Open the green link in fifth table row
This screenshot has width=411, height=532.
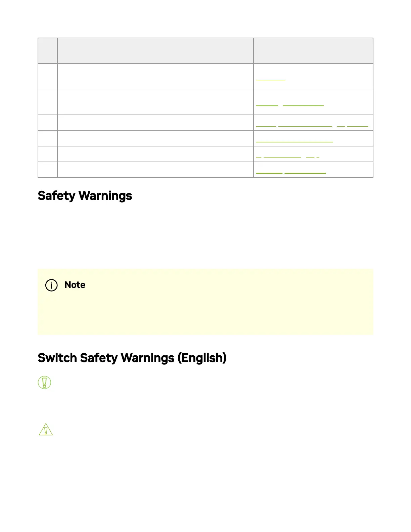click(x=287, y=157)
